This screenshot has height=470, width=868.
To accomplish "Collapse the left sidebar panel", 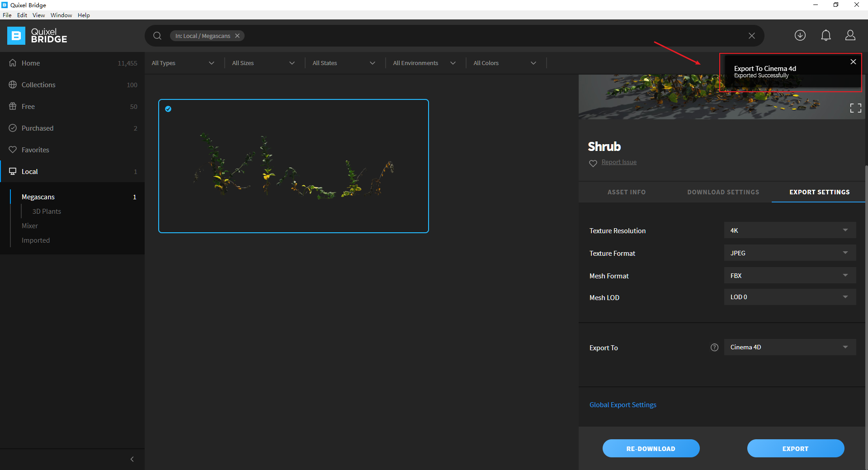I will 132,459.
